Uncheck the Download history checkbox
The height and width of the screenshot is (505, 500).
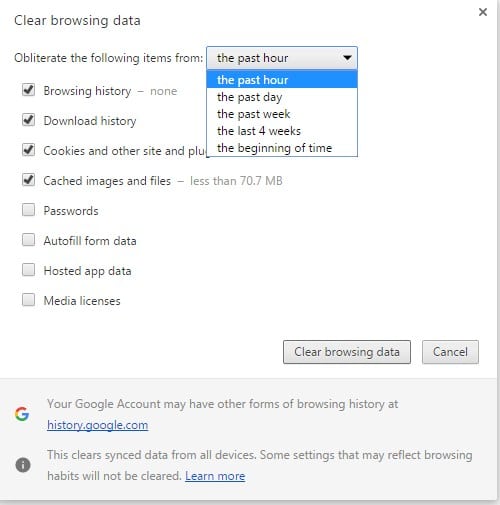(28, 120)
